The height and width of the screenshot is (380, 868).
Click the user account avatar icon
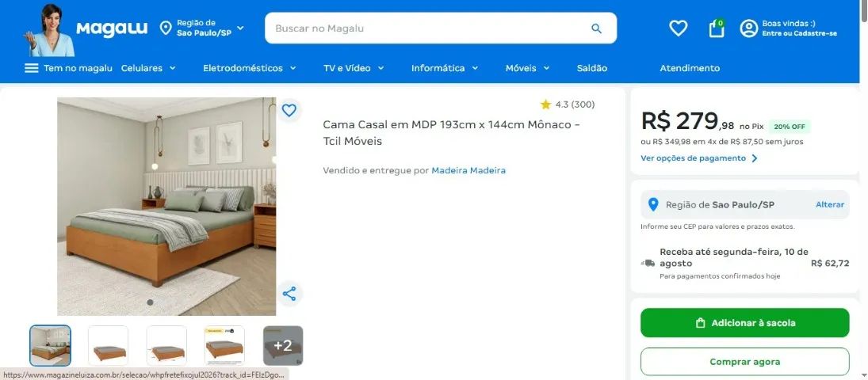coord(748,28)
